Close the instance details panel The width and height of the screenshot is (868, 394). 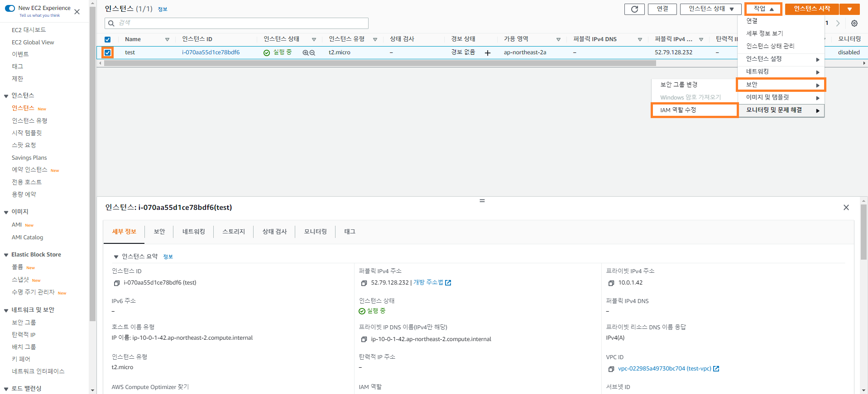(846, 207)
